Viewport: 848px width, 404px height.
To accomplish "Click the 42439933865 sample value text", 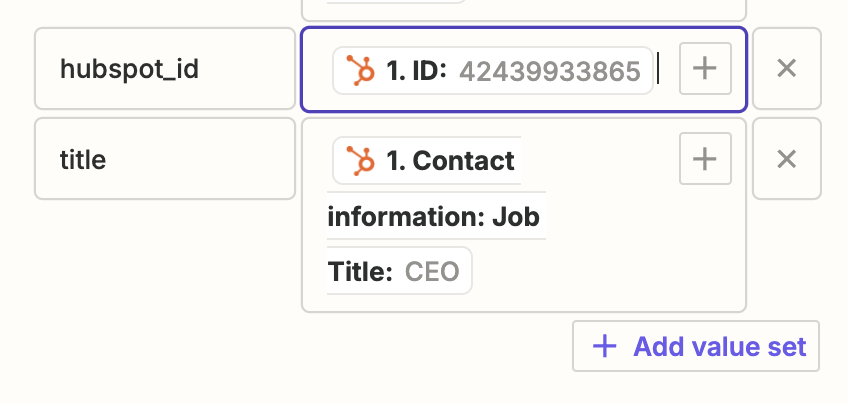I will tap(549, 71).
